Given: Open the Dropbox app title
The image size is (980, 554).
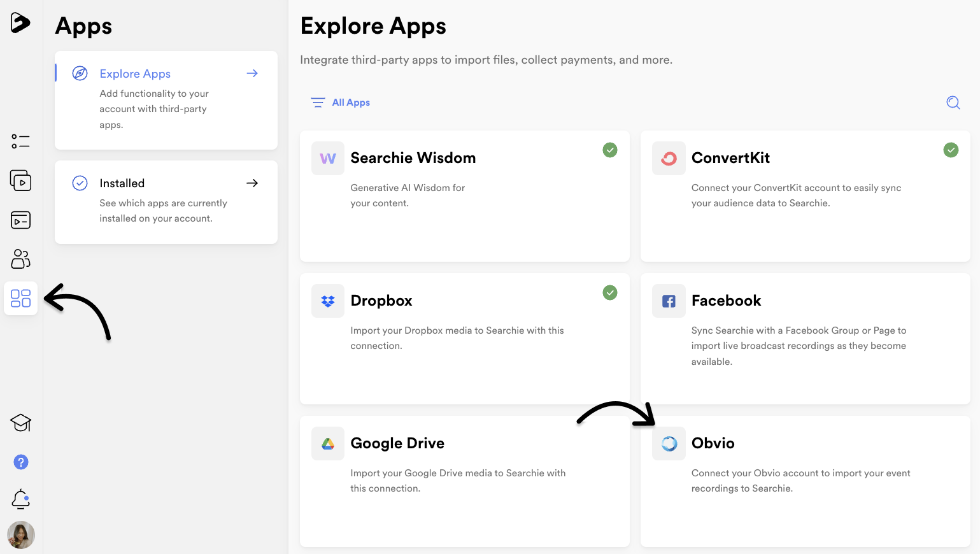Looking at the screenshot, I should click(x=381, y=301).
